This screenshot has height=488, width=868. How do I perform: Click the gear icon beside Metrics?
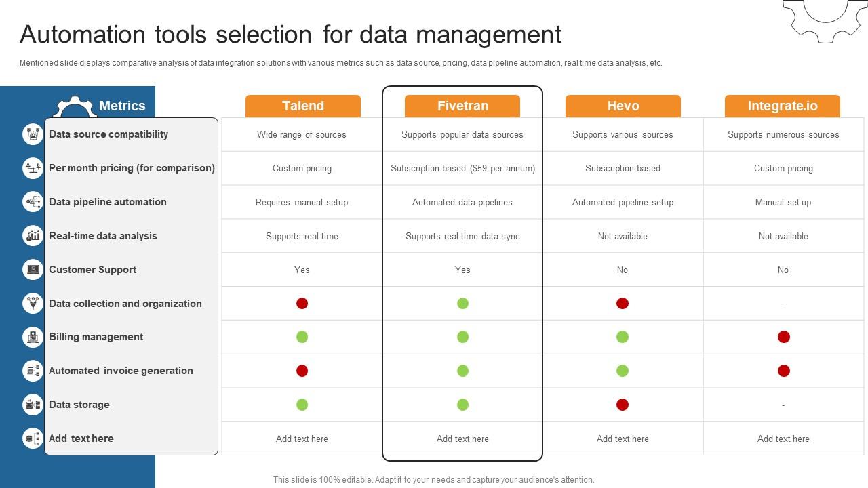[73, 108]
